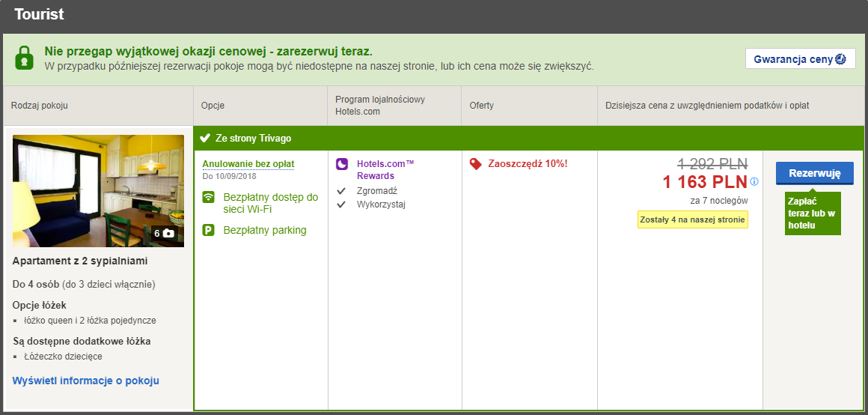Click the white checkmark beside Ze strony Trivago
Screen dimensions: 868x415
coord(205,138)
